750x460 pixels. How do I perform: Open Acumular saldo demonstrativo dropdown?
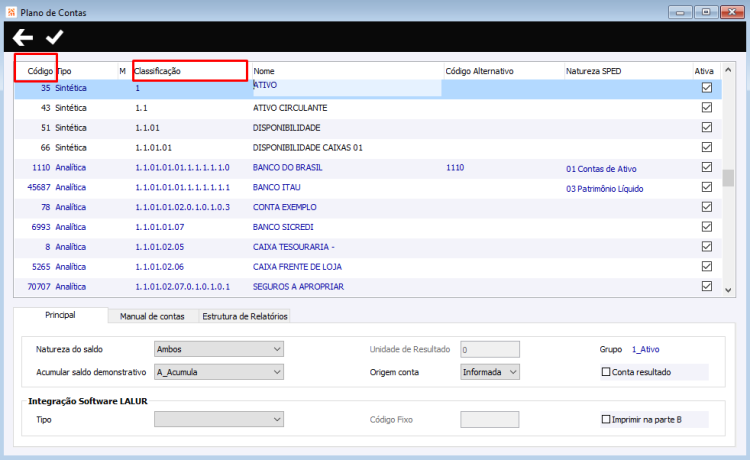pos(219,372)
